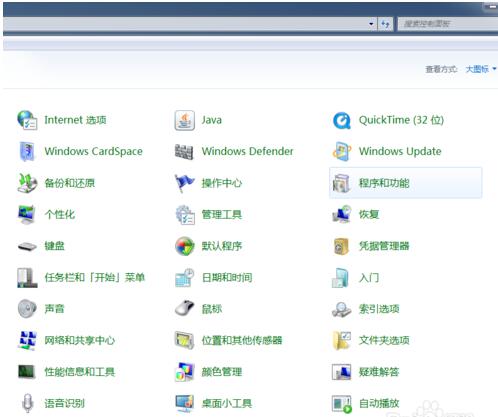Viewport: 498px width, 417px height.
Task: Open the 键盘 keyboard icon
Action: click(x=27, y=247)
